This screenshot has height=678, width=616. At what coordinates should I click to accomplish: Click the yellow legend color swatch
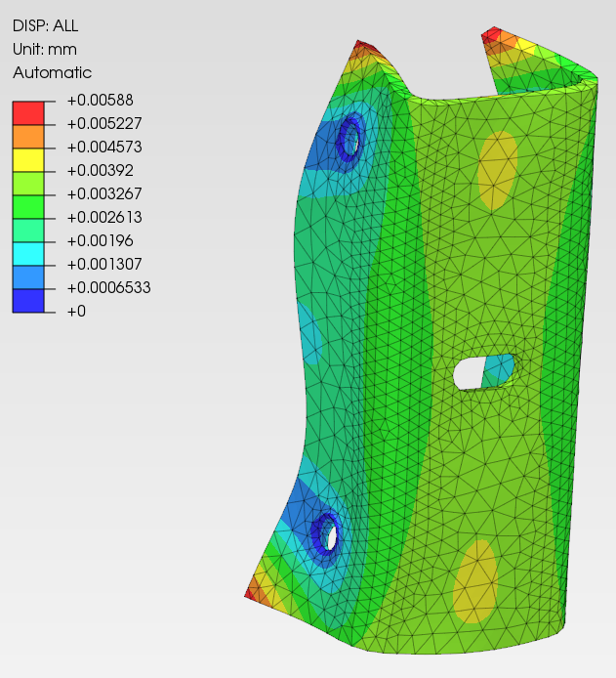28,160
